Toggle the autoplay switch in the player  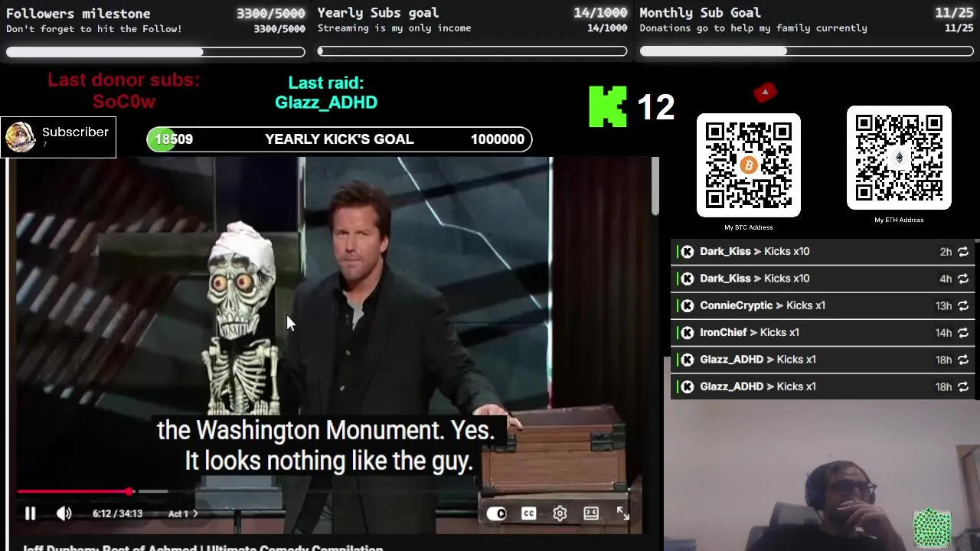[x=496, y=514]
